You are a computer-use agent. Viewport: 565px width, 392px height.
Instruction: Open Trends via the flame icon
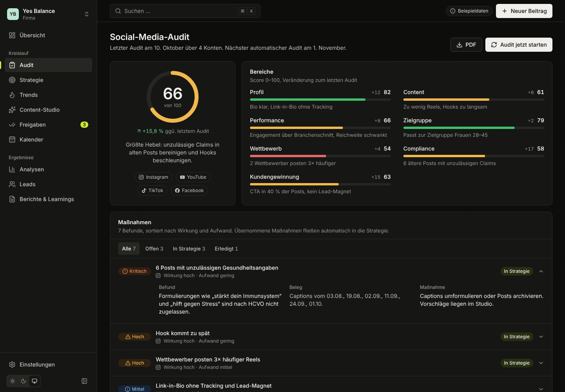click(x=12, y=95)
